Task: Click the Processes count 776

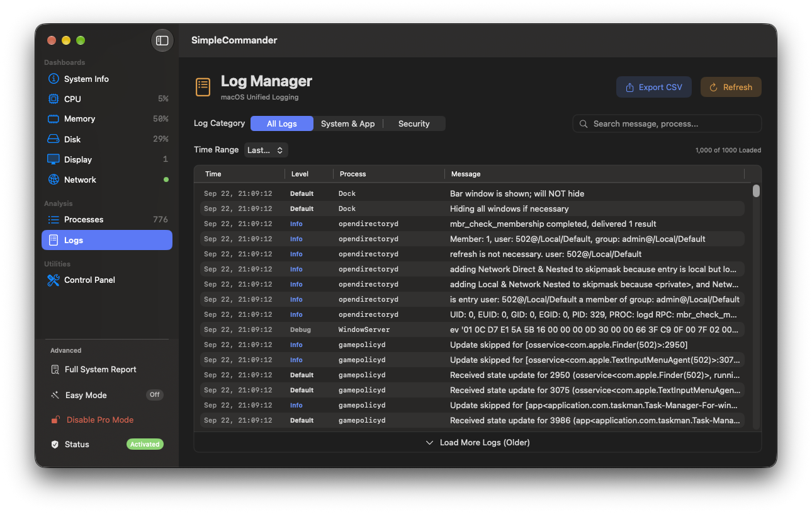Action: point(161,219)
